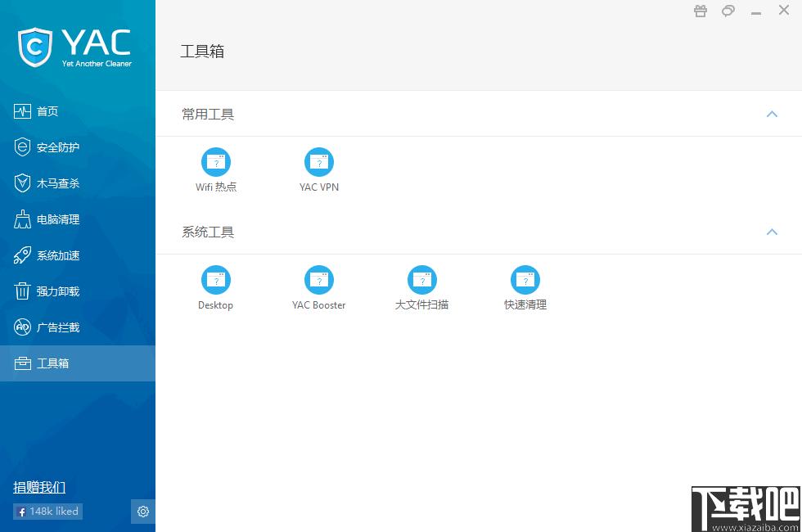Viewport: 802px width, 532px height.
Task: Click the settings gear icon
Action: pos(143,512)
